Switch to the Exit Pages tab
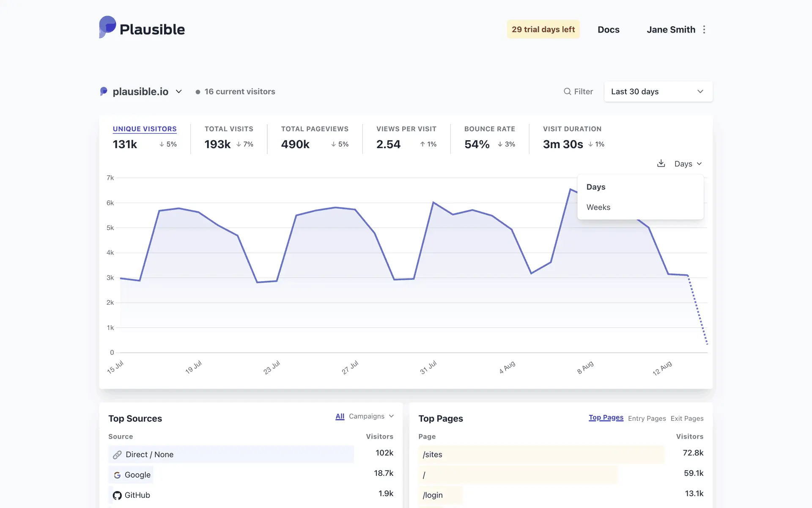Screen dimensions: 812x508 pos(687,418)
